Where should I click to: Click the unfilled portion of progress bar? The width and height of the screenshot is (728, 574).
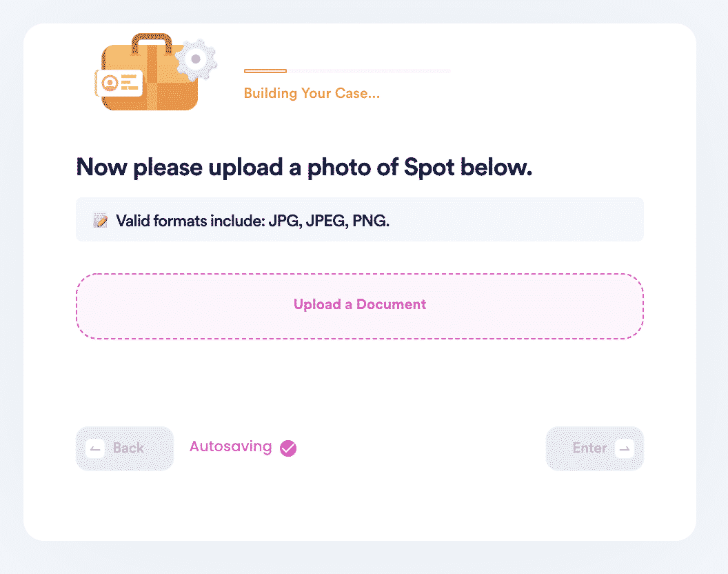pyautogui.click(x=369, y=71)
